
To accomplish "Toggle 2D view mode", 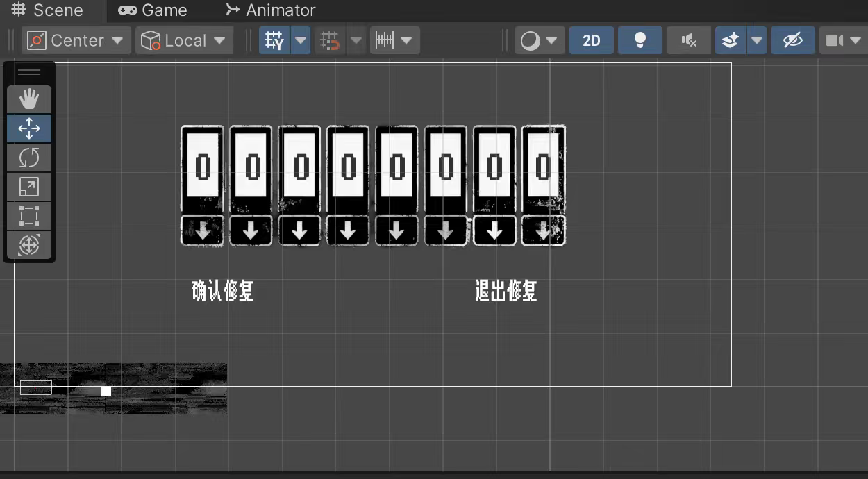I will point(591,41).
